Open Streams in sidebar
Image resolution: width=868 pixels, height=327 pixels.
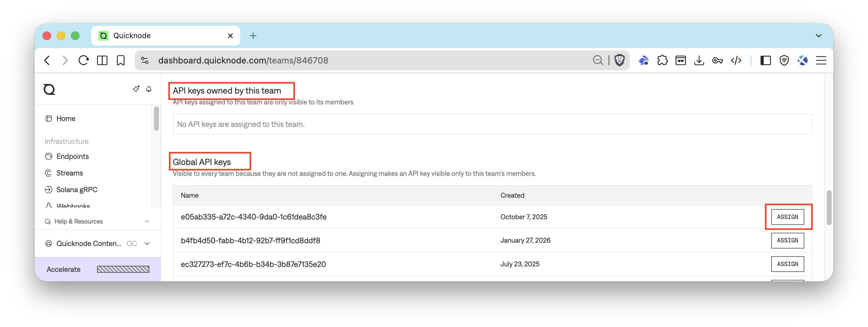click(64, 173)
